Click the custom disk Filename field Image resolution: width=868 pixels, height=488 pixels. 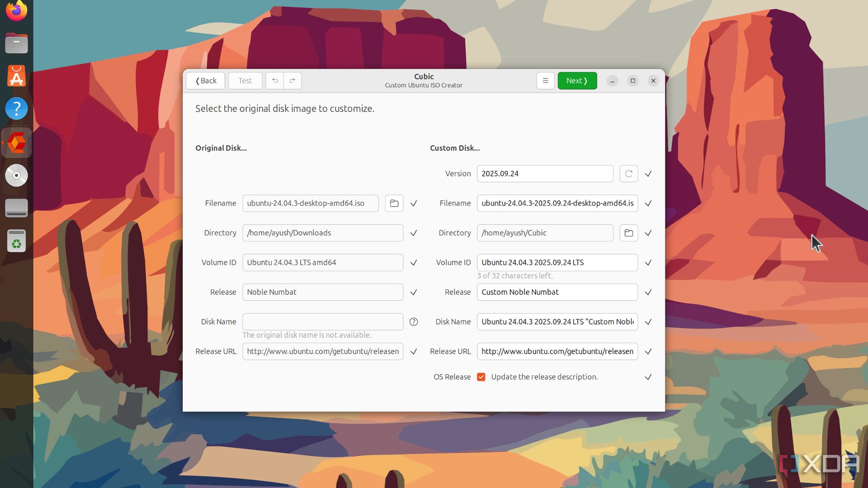(557, 203)
